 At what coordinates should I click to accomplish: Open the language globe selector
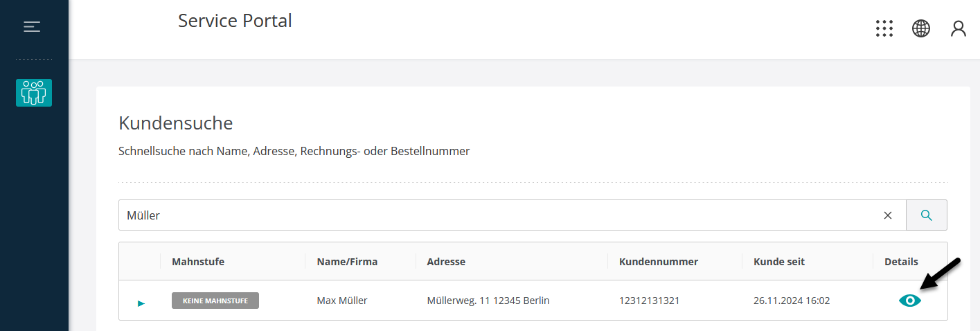921,28
